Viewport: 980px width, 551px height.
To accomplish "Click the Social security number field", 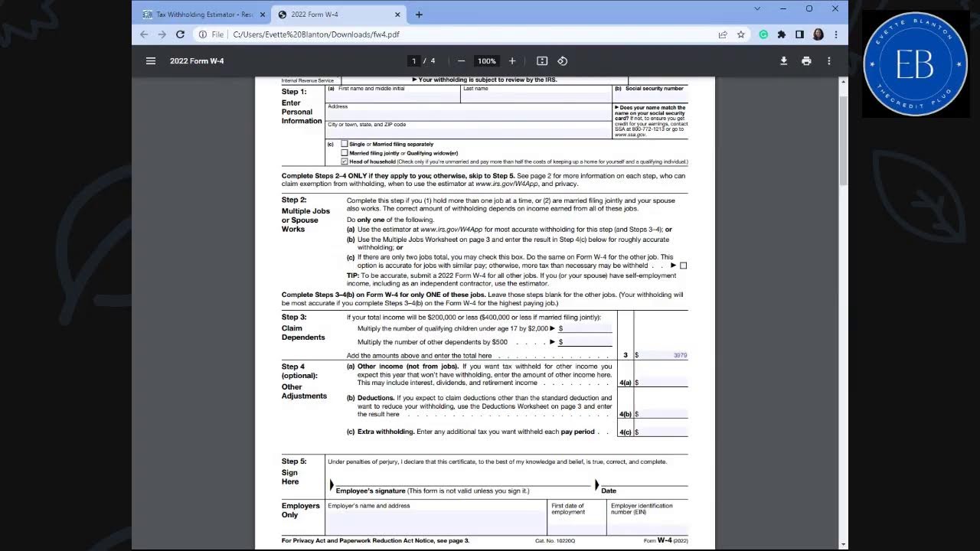I will click(x=651, y=97).
